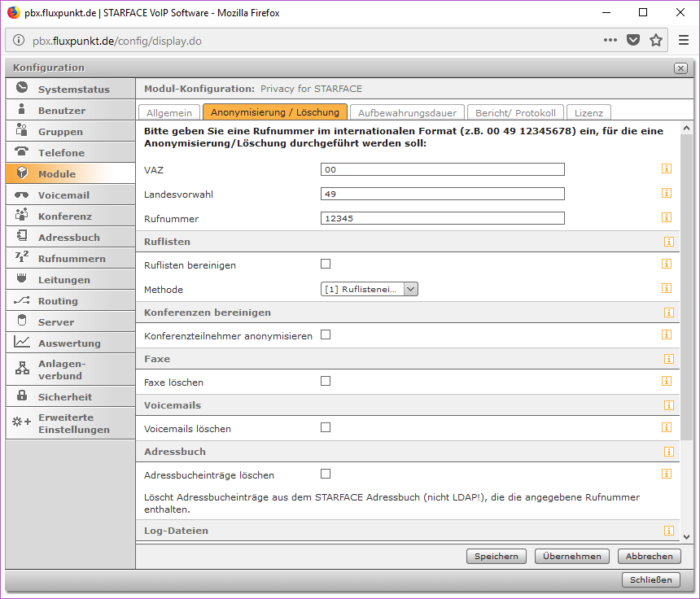This screenshot has height=599, width=700.
Task: Select Telefone in the sidebar
Action: (71, 153)
